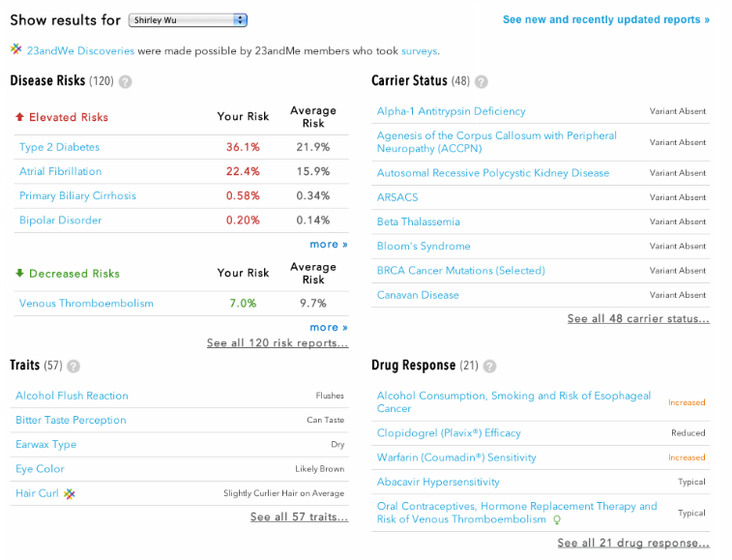The height and width of the screenshot is (560, 732).
Task: Open Beta Thalassemia carrier report
Action: (x=419, y=221)
